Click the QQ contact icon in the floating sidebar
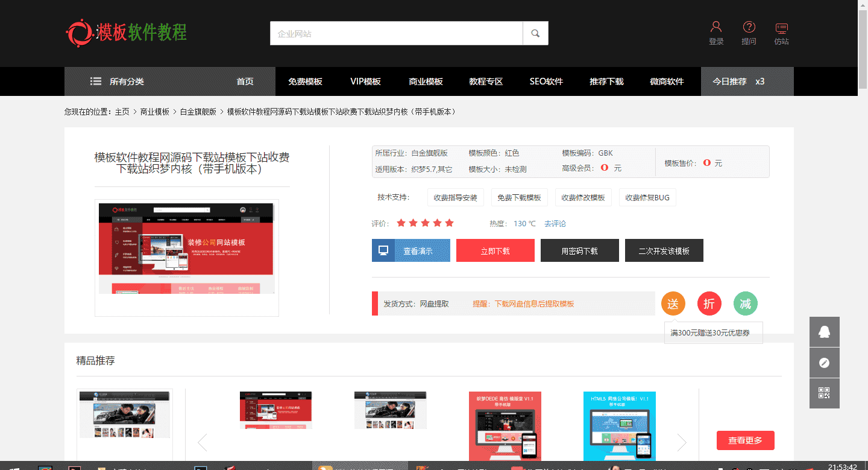 pyautogui.click(x=825, y=331)
